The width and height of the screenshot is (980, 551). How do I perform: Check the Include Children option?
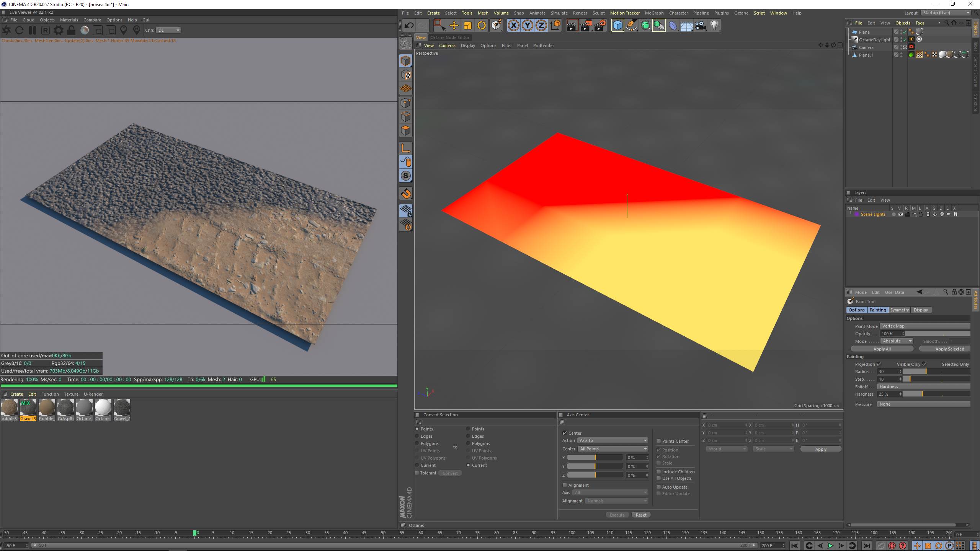(x=659, y=472)
